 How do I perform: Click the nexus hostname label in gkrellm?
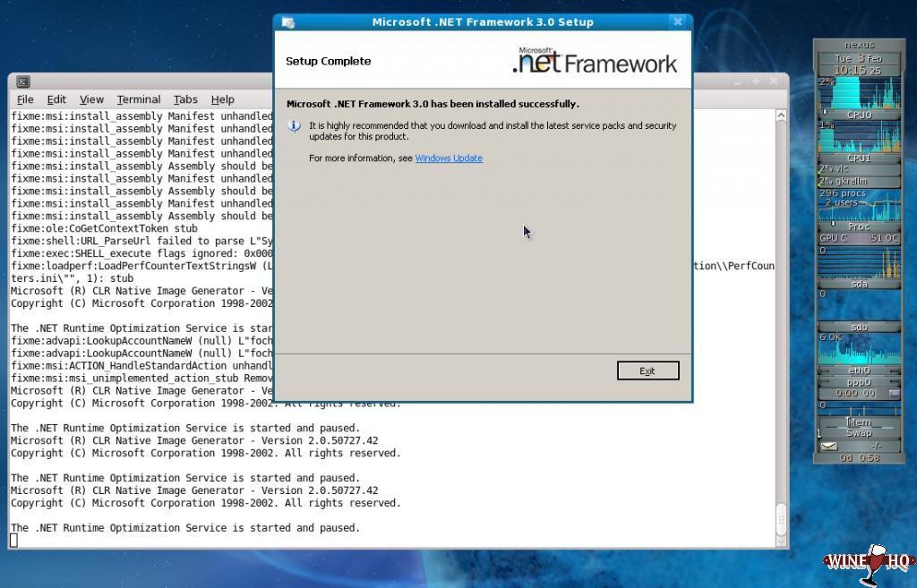click(x=859, y=45)
